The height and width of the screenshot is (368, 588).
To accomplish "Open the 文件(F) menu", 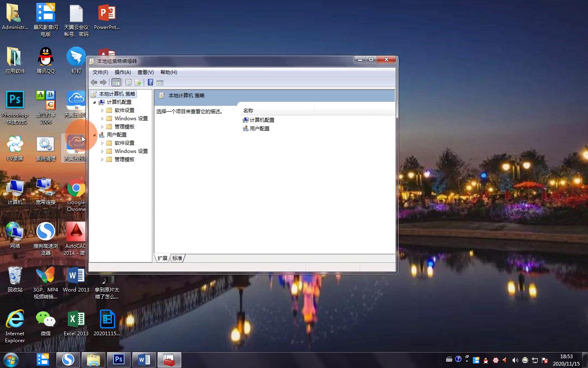I will pyautogui.click(x=100, y=72).
